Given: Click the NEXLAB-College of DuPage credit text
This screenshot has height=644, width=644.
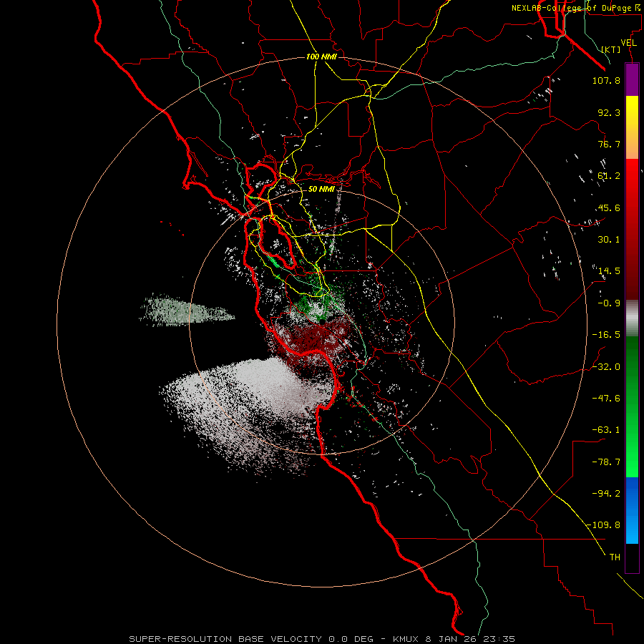Looking at the screenshot, I should [x=575, y=8].
